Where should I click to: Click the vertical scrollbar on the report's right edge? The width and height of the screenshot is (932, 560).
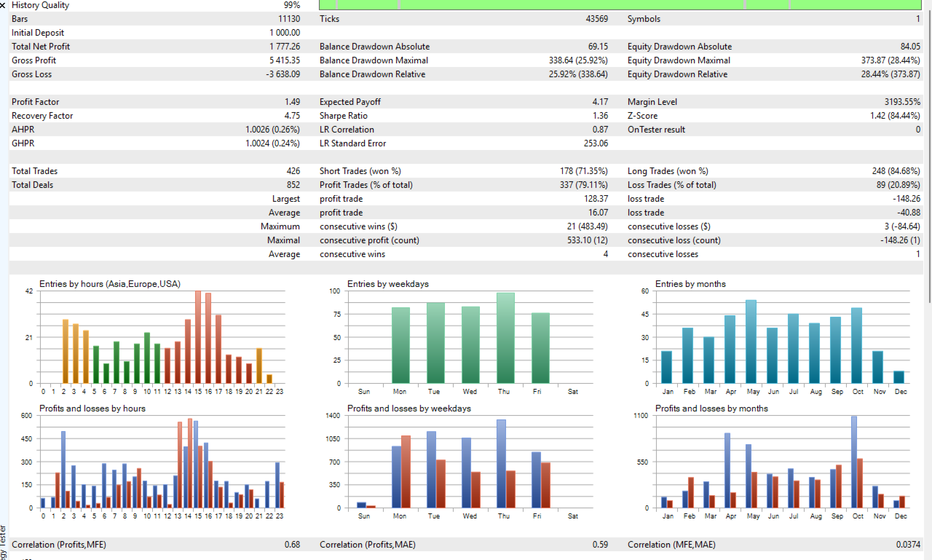tap(929, 151)
